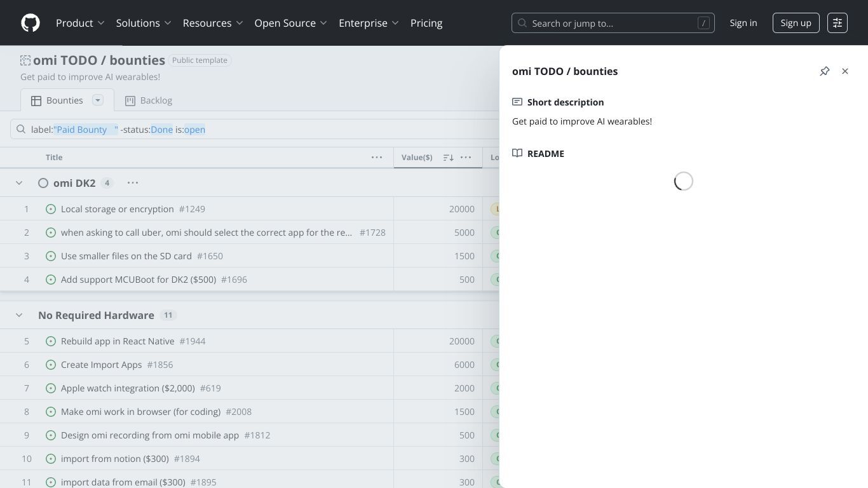This screenshot has height=488, width=868.
Task: Click the issue icon beside Make omi work in browser
Action: click(x=51, y=412)
